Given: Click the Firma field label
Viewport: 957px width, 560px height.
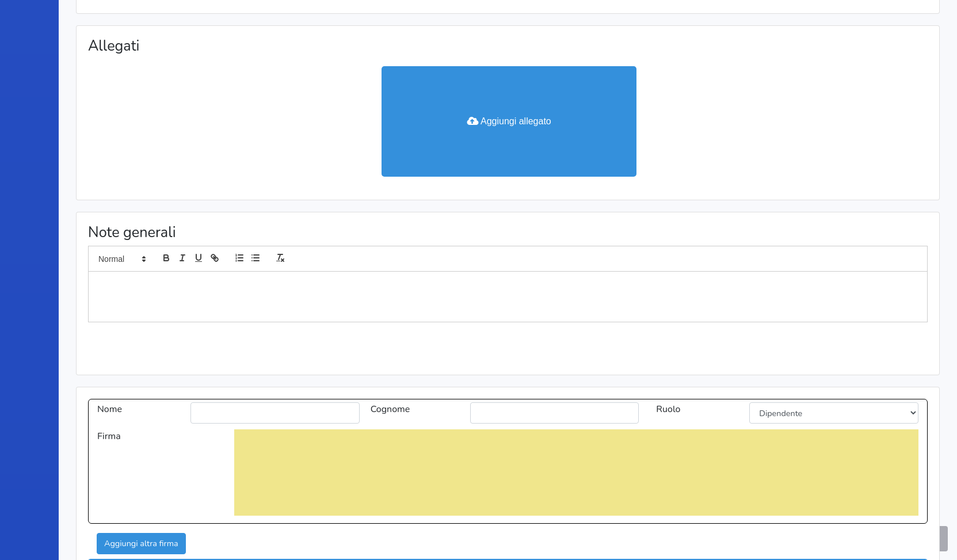Looking at the screenshot, I should 109,436.
